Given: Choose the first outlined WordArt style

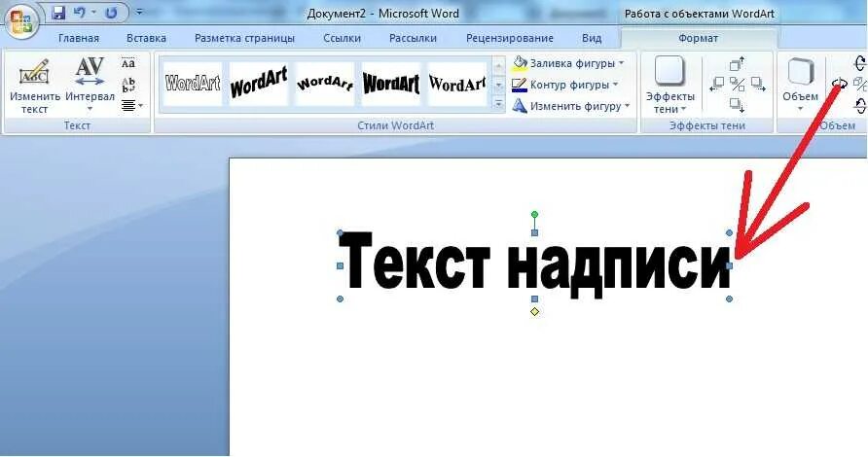Looking at the screenshot, I should click(x=192, y=84).
